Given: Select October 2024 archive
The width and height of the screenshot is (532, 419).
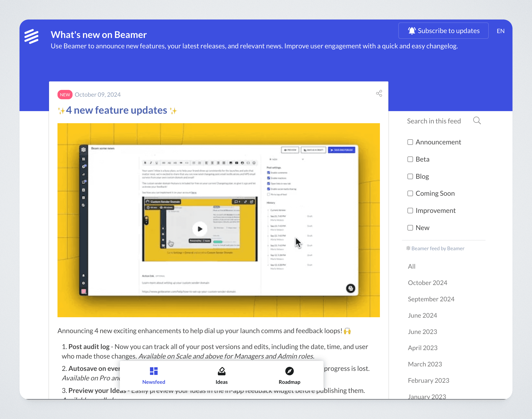Looking at the screenshot, I should click(x=427, y=283).
